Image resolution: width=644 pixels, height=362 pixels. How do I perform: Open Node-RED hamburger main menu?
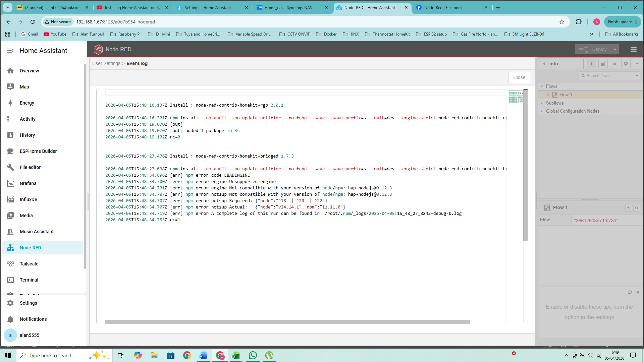(633, 49)
